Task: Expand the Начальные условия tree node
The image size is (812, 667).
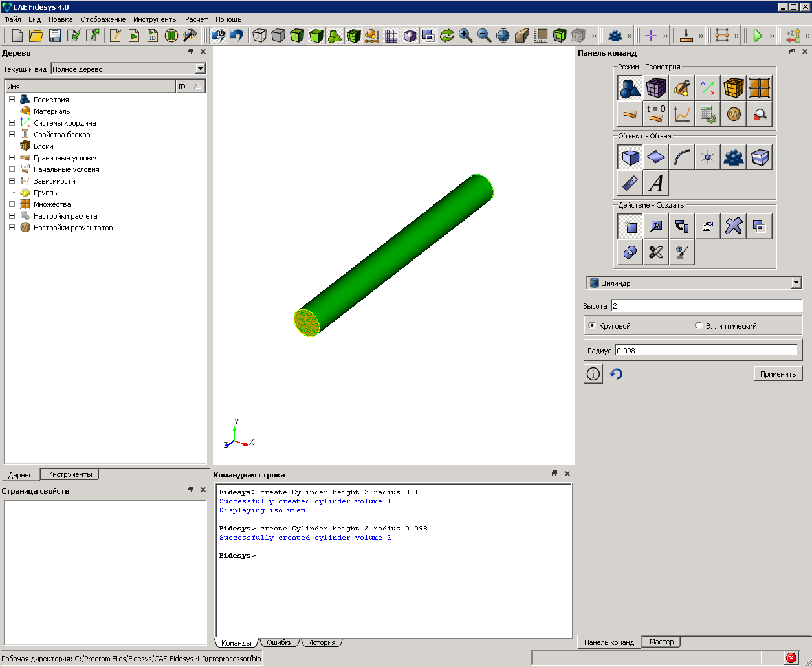Action: (12, 169)
